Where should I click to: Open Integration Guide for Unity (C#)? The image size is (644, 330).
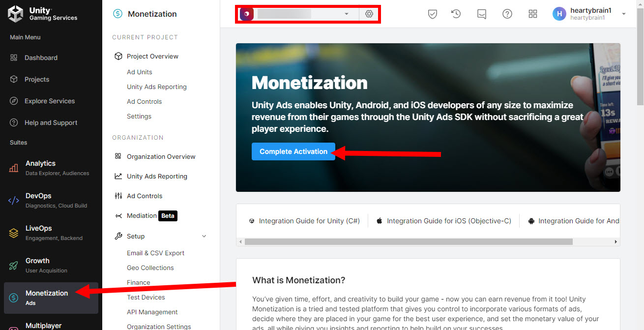tap(309, 221)
